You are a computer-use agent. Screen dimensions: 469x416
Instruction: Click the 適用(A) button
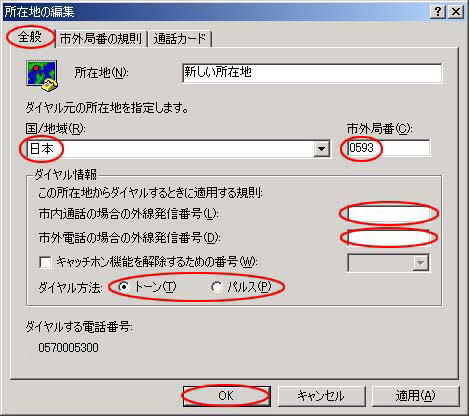click(x=415, y=396)
